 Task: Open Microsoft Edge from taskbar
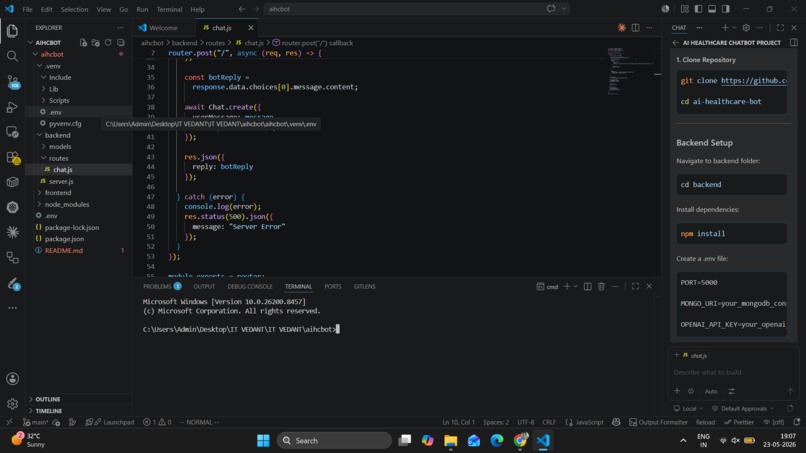click(x=497, y=441)
